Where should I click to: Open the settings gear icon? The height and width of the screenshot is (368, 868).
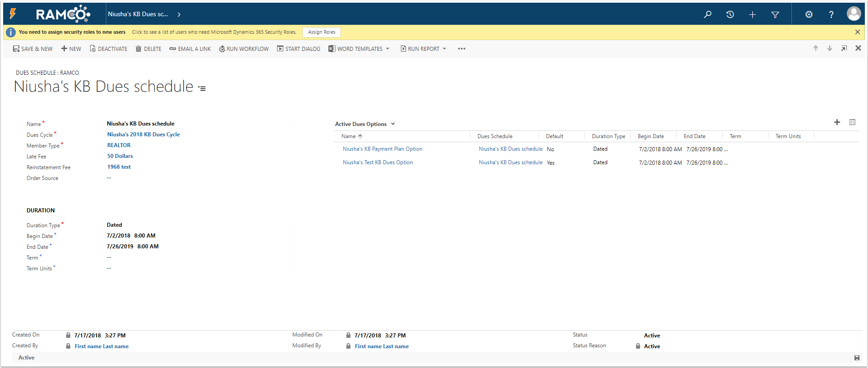click(x=809, y=14)
